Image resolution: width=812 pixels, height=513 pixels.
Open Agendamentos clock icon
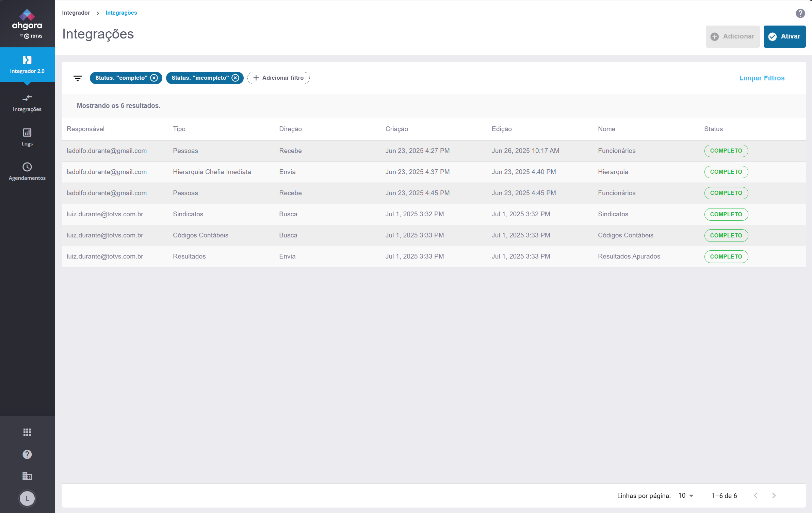(27, 167)
